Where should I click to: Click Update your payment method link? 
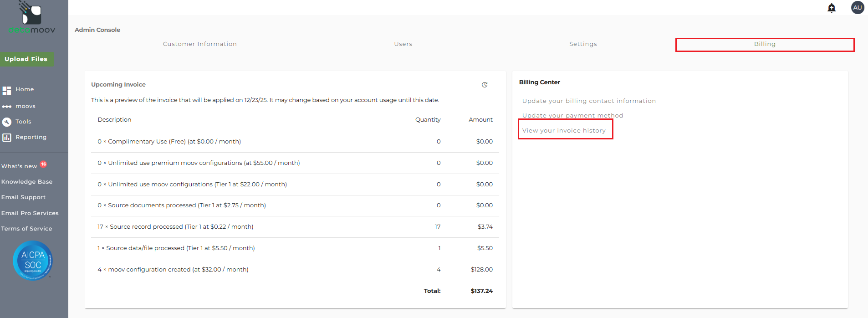pyautogui.click(x=572, y=116)
